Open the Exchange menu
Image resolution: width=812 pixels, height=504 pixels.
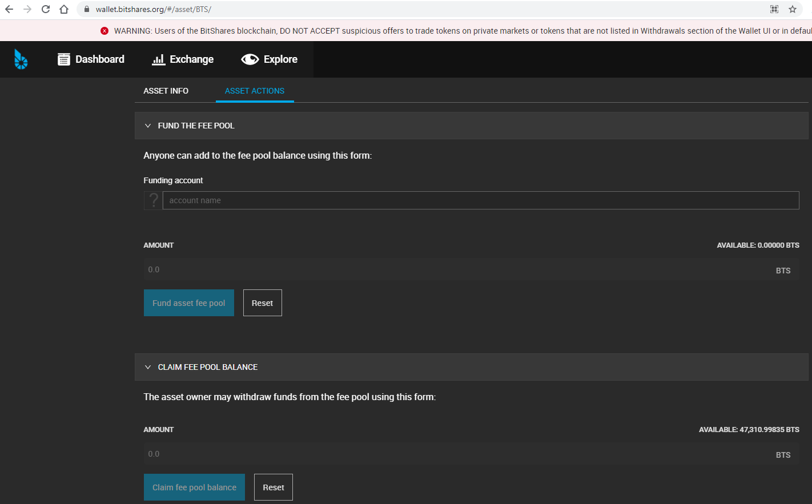tap(183, 59)
